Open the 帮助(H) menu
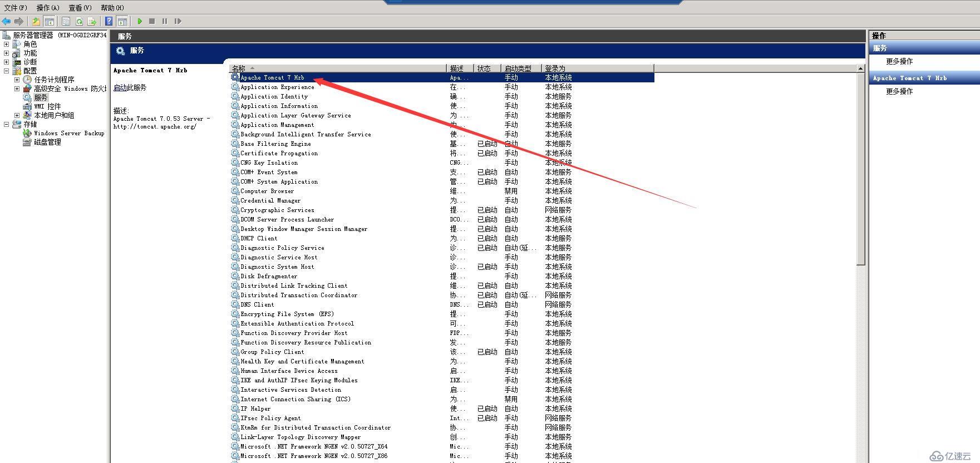Screen dimensions: 980x463 112,8
